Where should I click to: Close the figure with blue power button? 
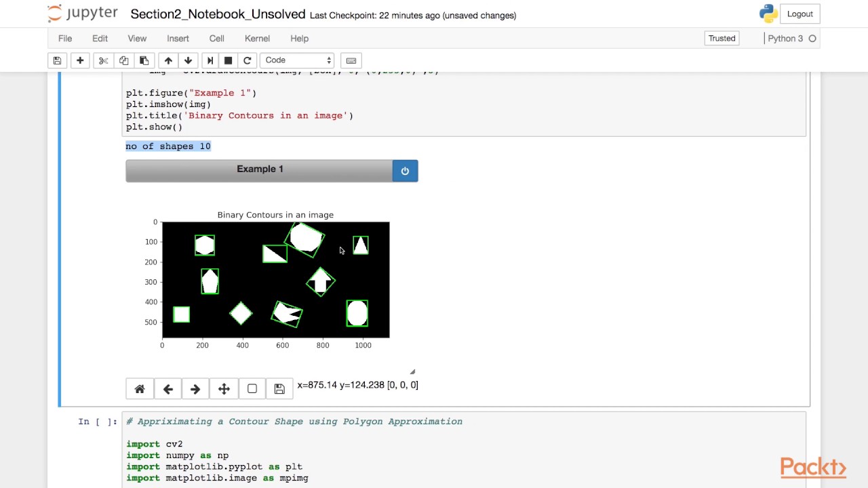click(405, 171)
